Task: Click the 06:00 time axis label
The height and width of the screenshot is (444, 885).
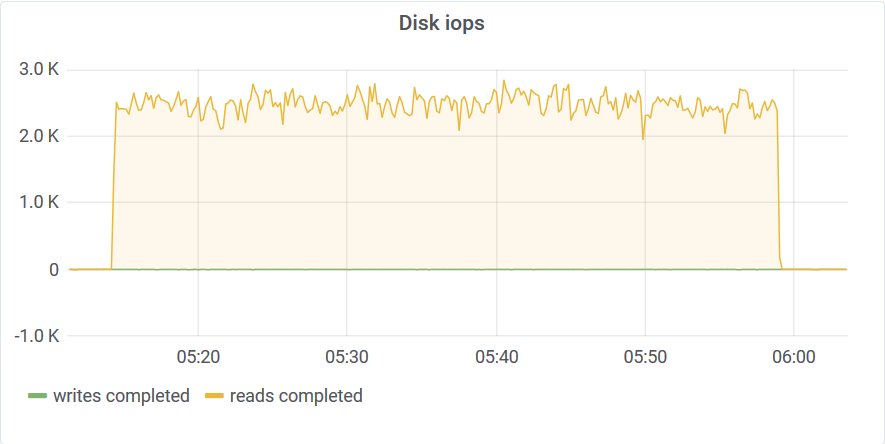Action: [x=794, y=357]
